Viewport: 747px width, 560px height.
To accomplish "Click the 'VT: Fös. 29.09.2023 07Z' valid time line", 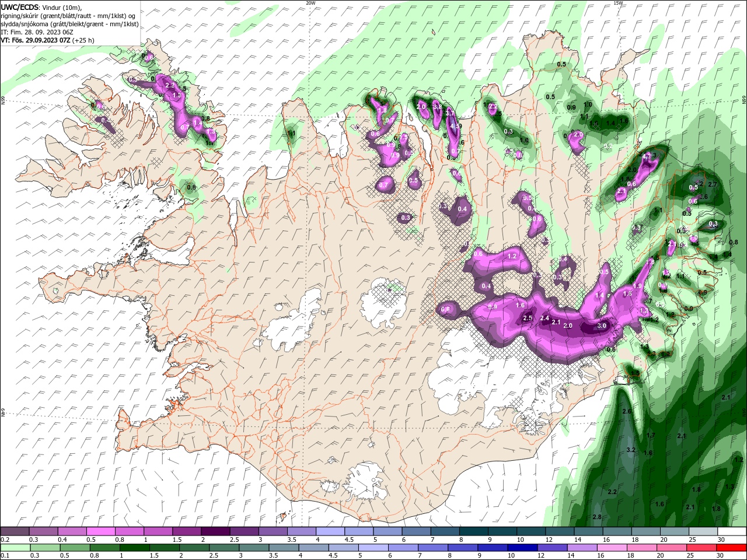I will (x=47, y=40).
